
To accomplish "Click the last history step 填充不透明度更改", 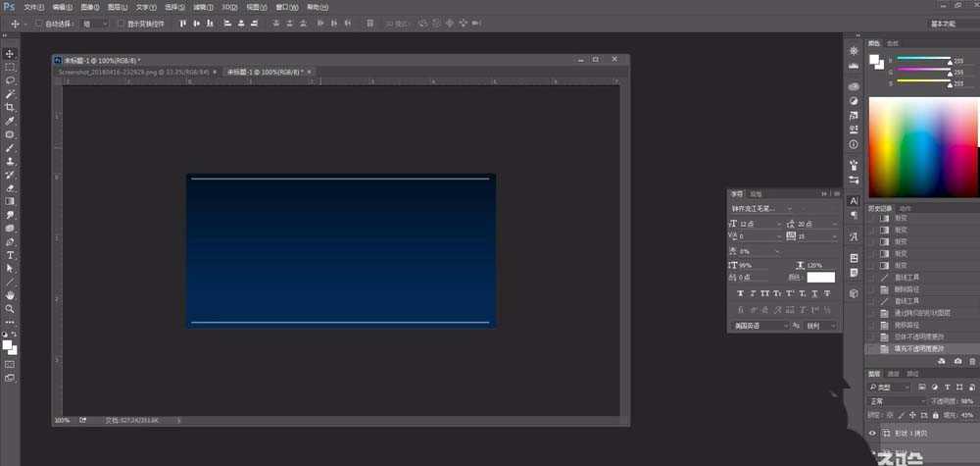I will (x=907, y=347).
